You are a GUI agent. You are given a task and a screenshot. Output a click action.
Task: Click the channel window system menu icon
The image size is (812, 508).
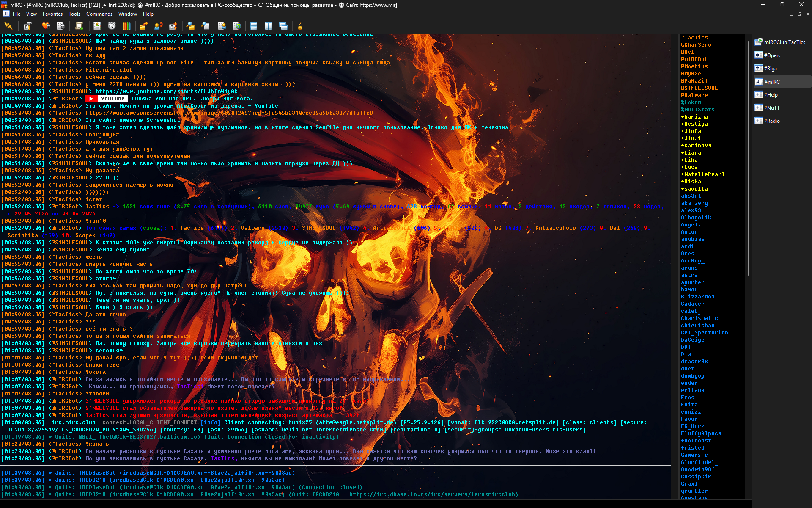pyautogui.click(x=6, y=14)
